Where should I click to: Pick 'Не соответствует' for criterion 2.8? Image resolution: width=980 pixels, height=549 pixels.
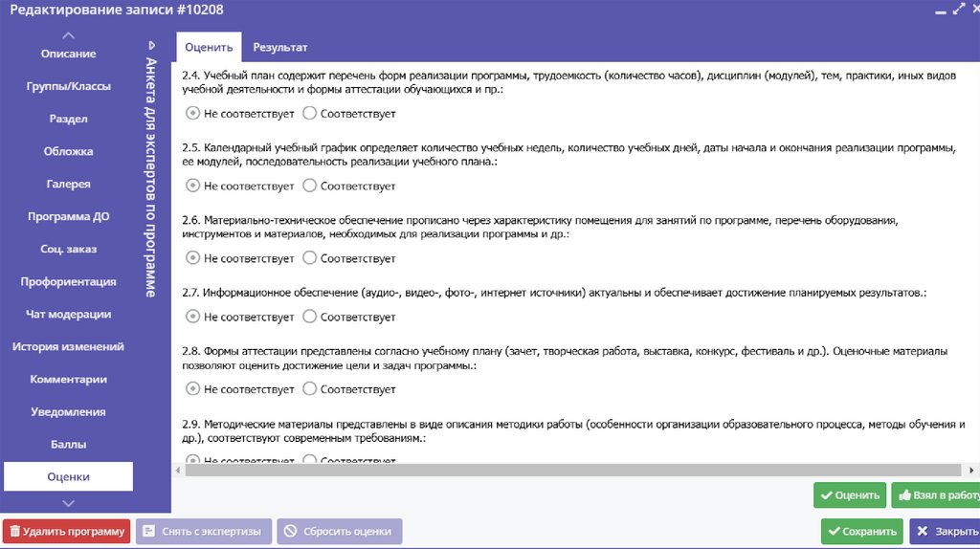192,388
